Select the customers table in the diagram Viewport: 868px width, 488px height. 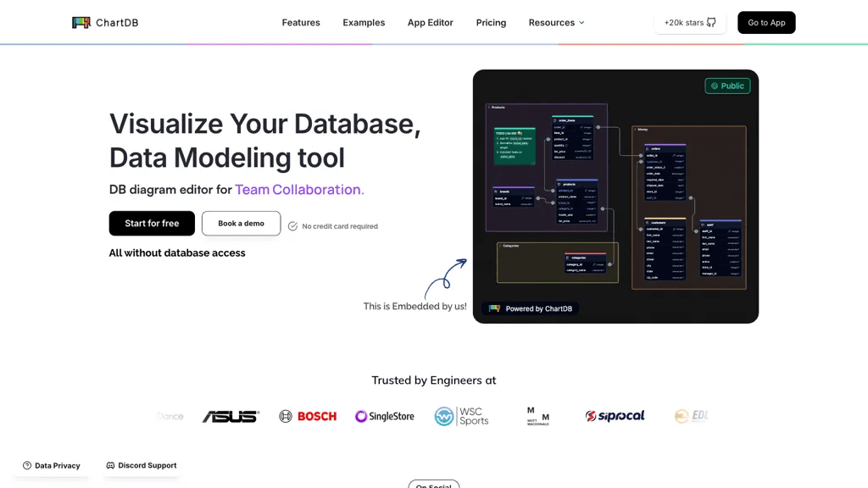tap(665, 249)
